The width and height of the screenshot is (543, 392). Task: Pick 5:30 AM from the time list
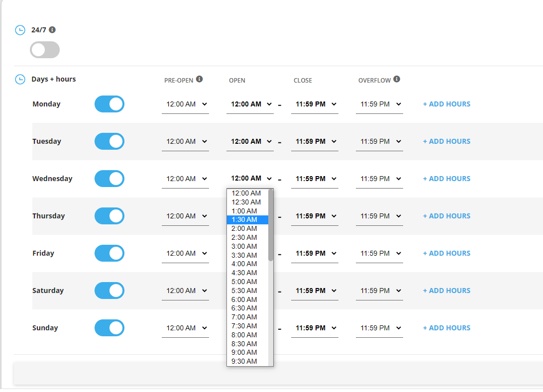tap(244, 291)
